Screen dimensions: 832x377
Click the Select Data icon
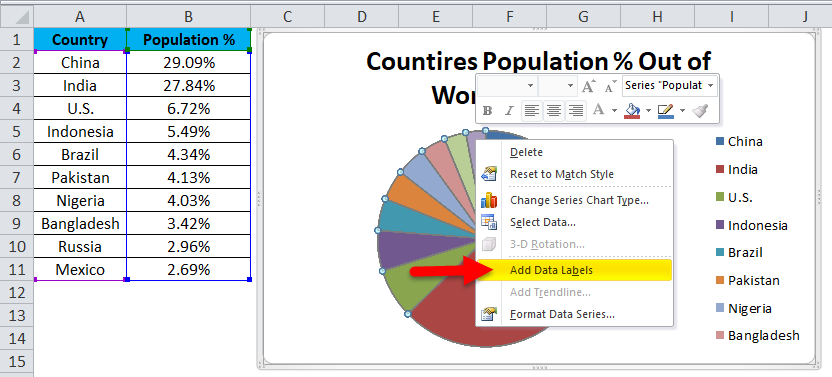[x=488, y=222]
